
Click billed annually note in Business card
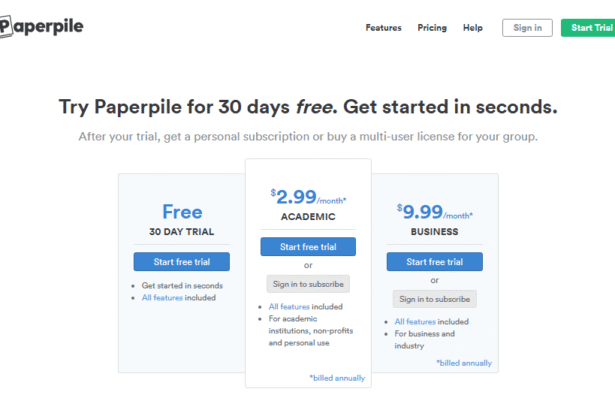point(464,363)
